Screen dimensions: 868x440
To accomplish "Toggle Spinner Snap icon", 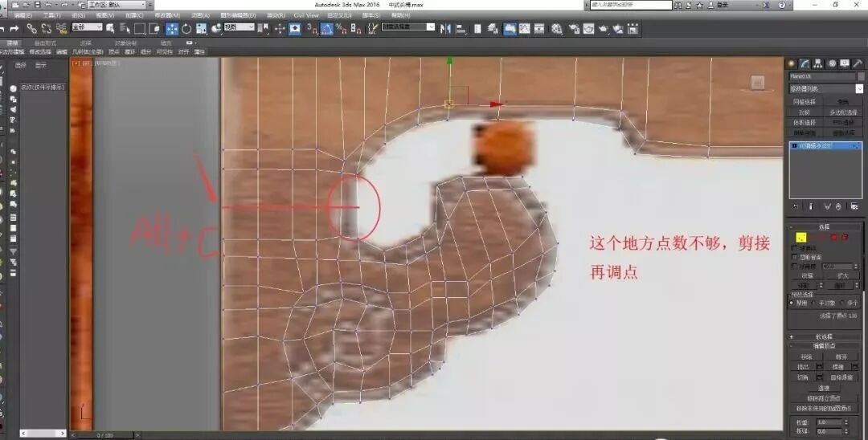I will (357, 29).
